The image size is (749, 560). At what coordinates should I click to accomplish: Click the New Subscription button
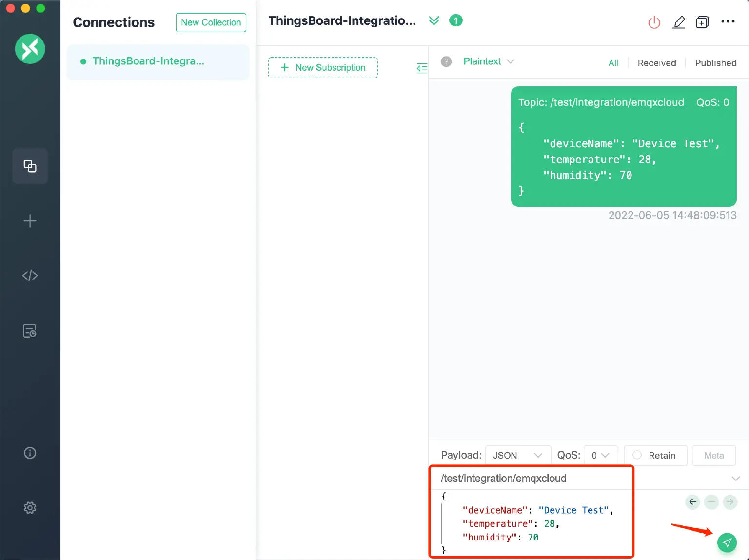(323, 67)
